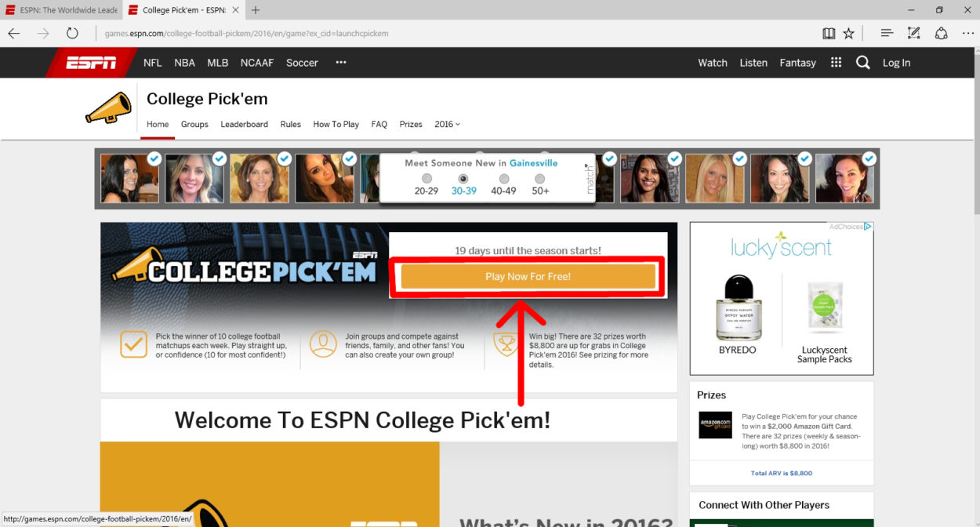This screenshot has width=980, height=527.
Task: Click the ESPN logo in the navbar
Action: pyautogui.click(x=91, y=63)
